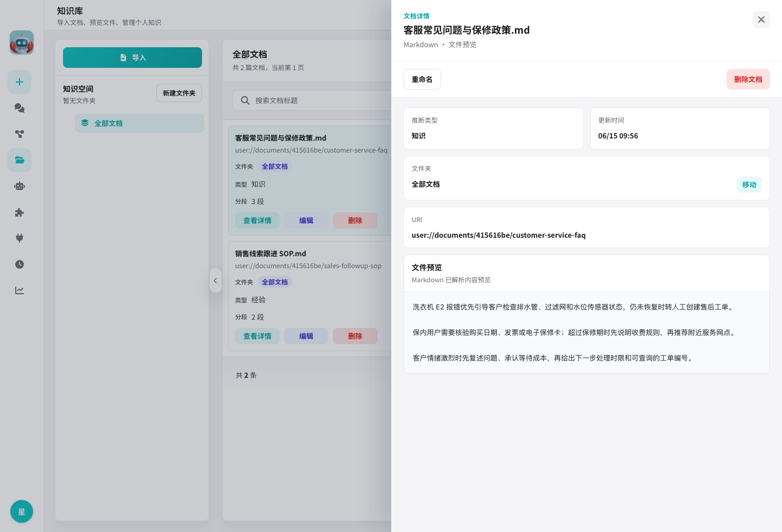Click preview line starting 保内用户需要核验
The width and height of the screenshot is (782, 532).
575,332
